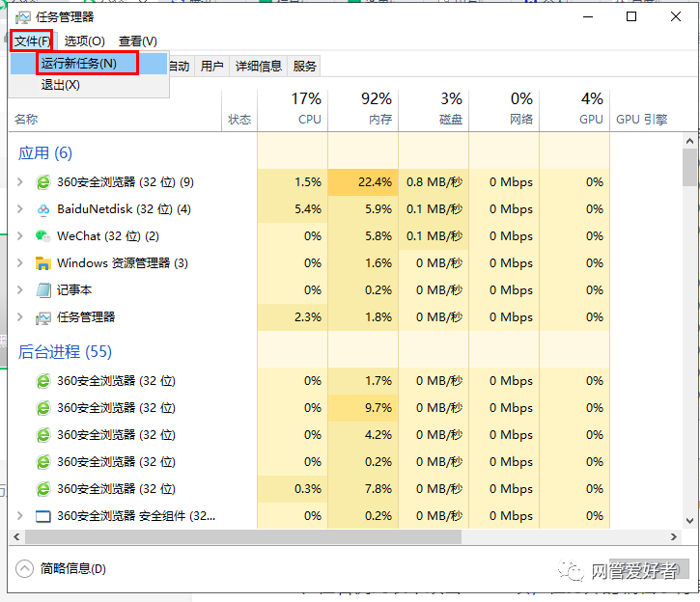Image resolution: width=700 pixels, height=602 pixels.
Task: Sort by the GPU column header
Action: click(574, 111)
